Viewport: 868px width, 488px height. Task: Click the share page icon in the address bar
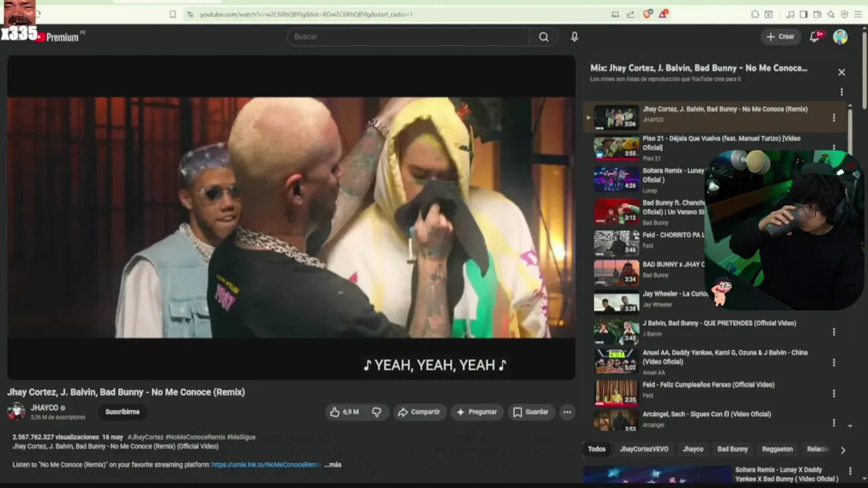[x=631, y=14]
